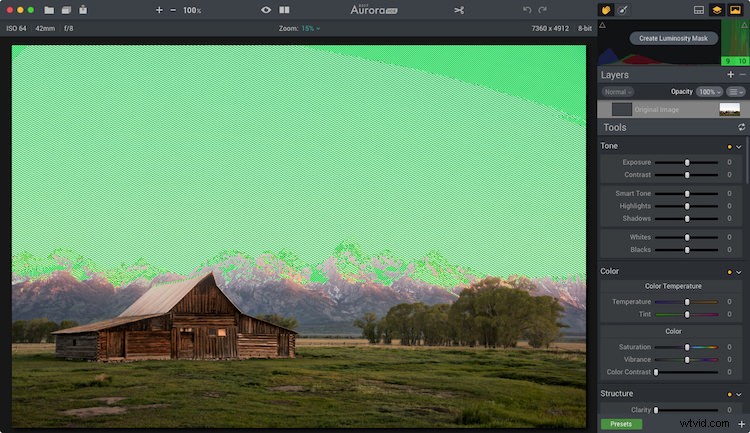Toggle the Color panel yellow dot
The image size is (750, 433).
coord(729,272)
